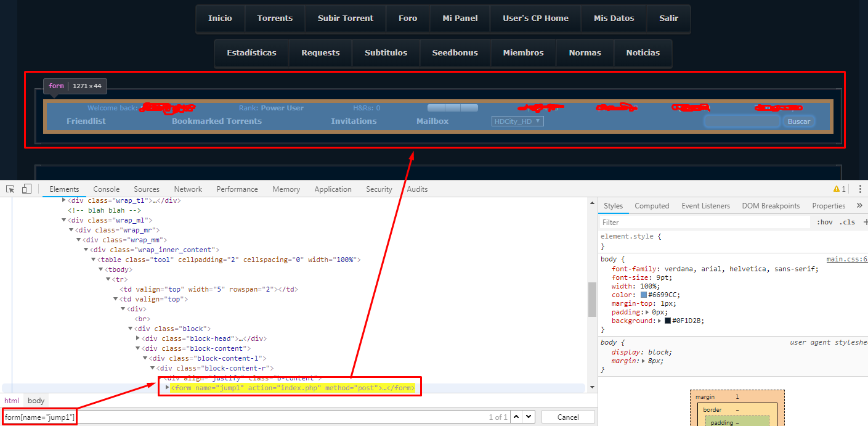Open the Mailbox link
The image size is (868, 426).
(x=432, y=121)
